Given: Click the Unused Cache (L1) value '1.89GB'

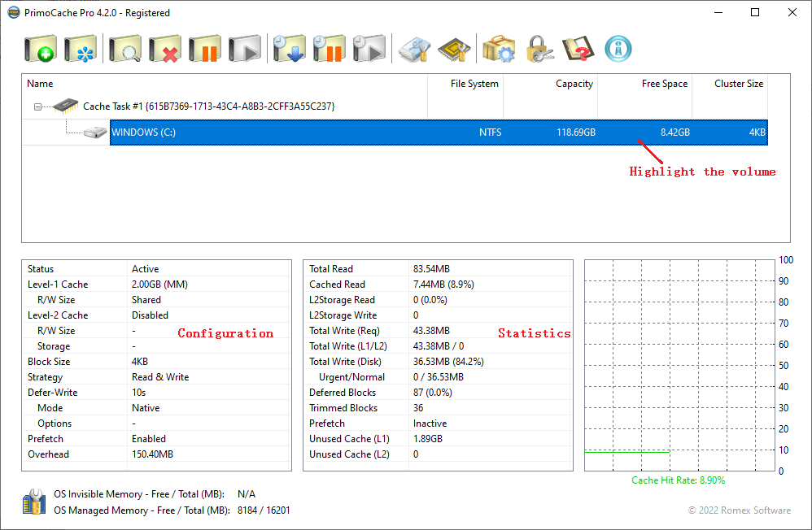Looking at the screenshot, I should pos(428,439).
